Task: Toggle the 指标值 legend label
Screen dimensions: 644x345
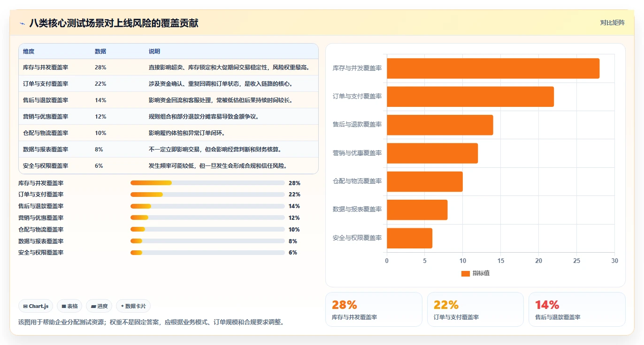Action: point(481,273)
